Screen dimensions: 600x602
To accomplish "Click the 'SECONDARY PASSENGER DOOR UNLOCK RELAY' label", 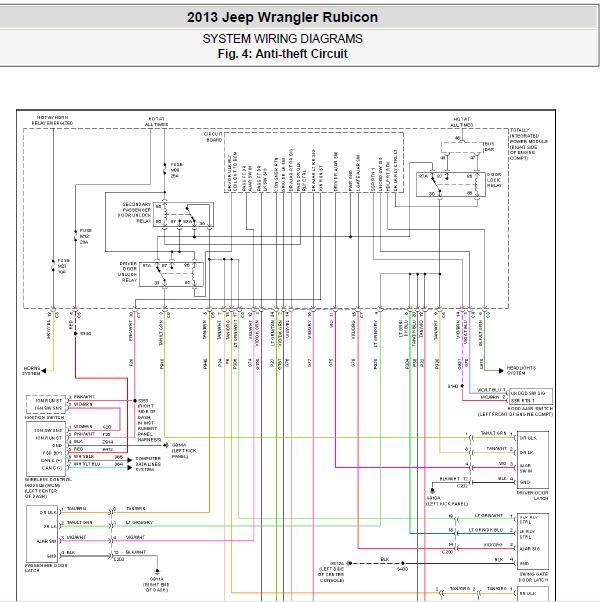I will coord(134,213).
